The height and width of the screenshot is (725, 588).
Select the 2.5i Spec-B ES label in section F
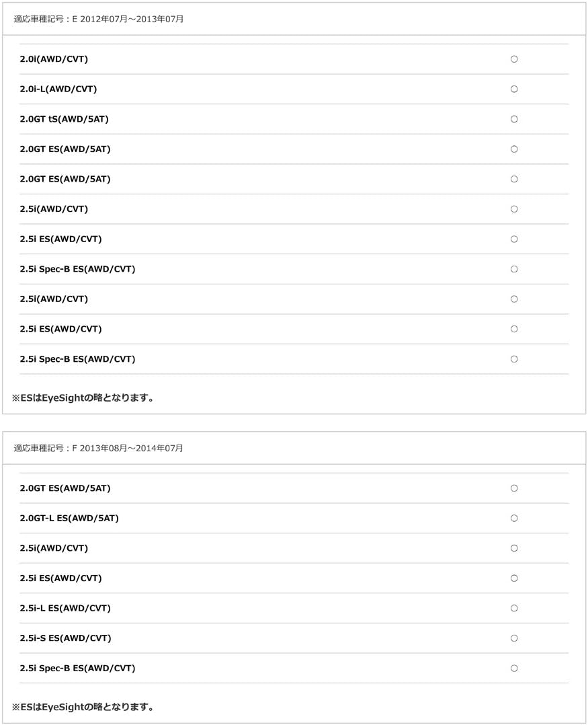(77, 669)
